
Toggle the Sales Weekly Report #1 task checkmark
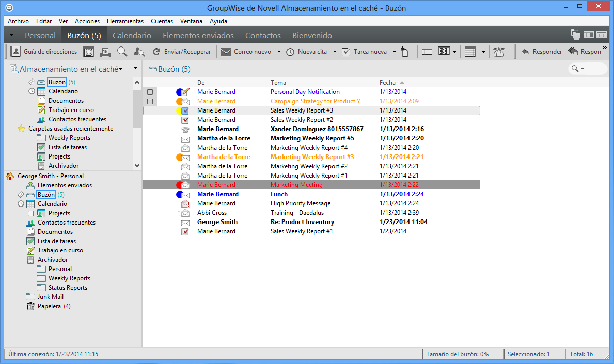pos(185,232)
